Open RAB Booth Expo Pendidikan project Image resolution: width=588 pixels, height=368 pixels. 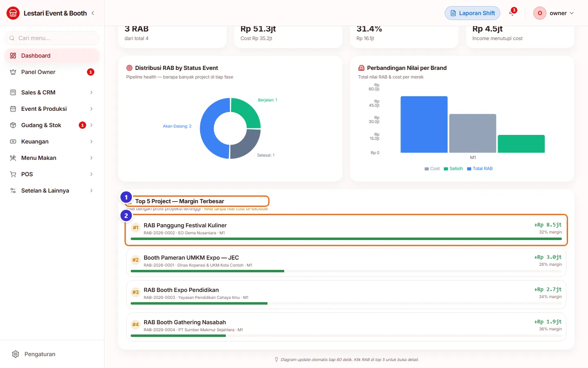click(346, 295)
